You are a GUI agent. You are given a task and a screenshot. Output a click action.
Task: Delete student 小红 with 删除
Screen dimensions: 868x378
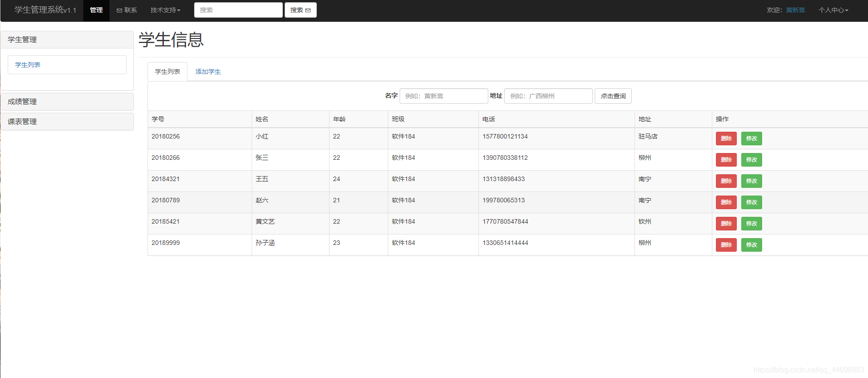click(x=726, y=139)
